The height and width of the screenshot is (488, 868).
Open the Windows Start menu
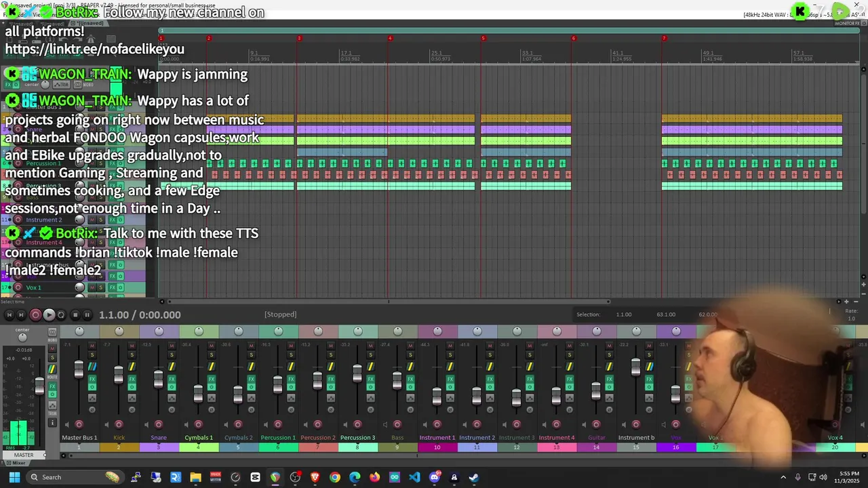pyautogui.click(x=14, y=477)
